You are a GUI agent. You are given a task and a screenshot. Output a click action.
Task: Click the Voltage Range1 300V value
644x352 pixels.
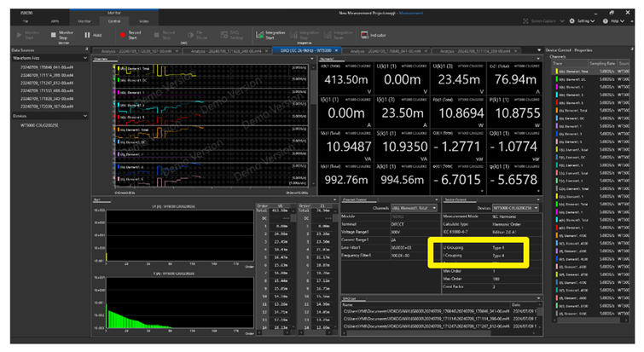415,232
